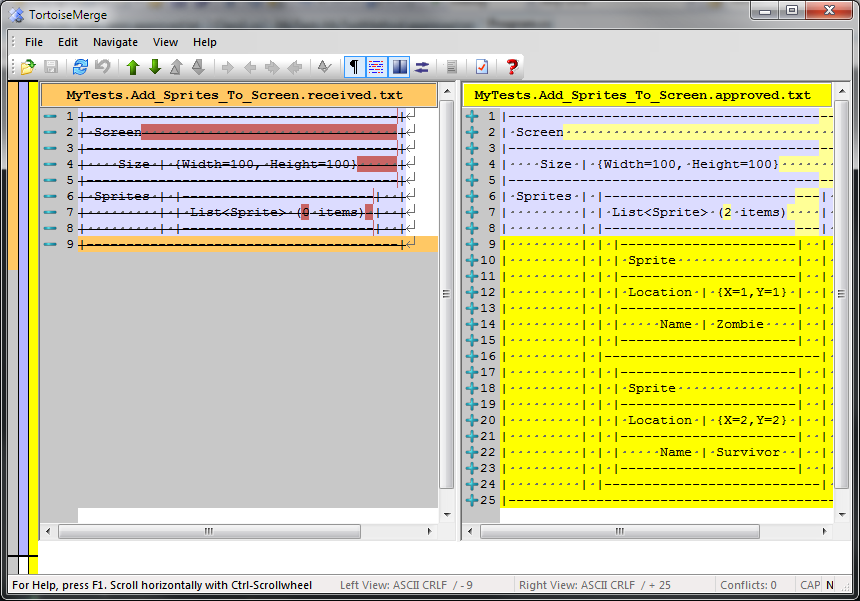860x601 pixels.
Task: Click the left pane vertical scrollbar thumb
Action: 446,294
